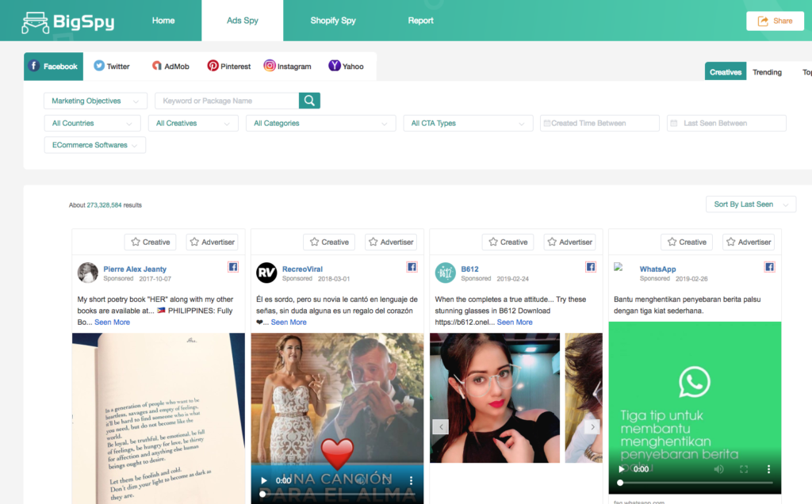
Task: Enter fullscreen on WhatsApp video
Action: (744, 469)
